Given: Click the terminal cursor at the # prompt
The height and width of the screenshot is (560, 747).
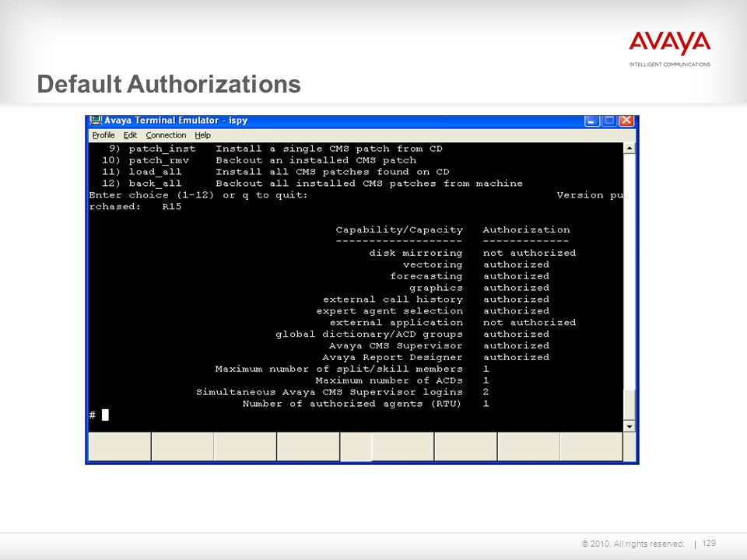Looking at the screenshot, I should point(105,415).
